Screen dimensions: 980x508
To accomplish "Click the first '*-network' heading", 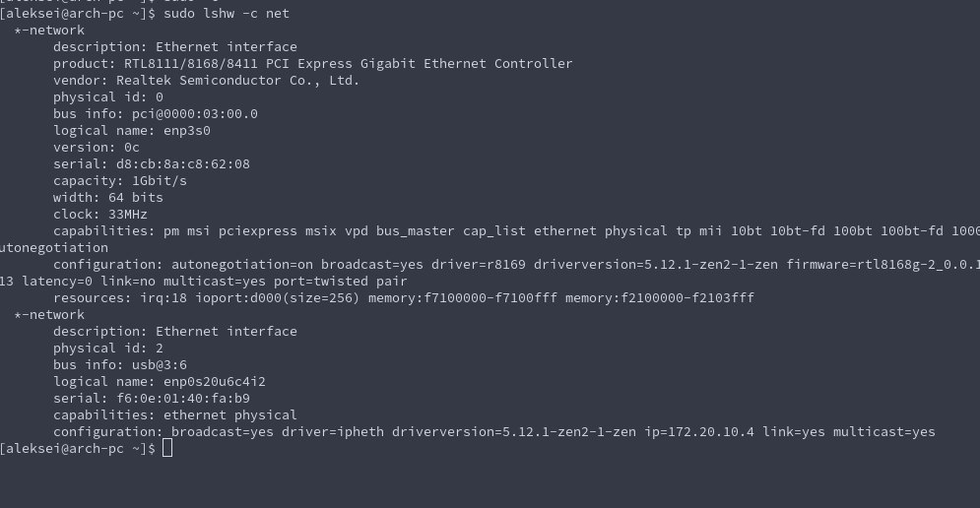I will coord(49,30).
